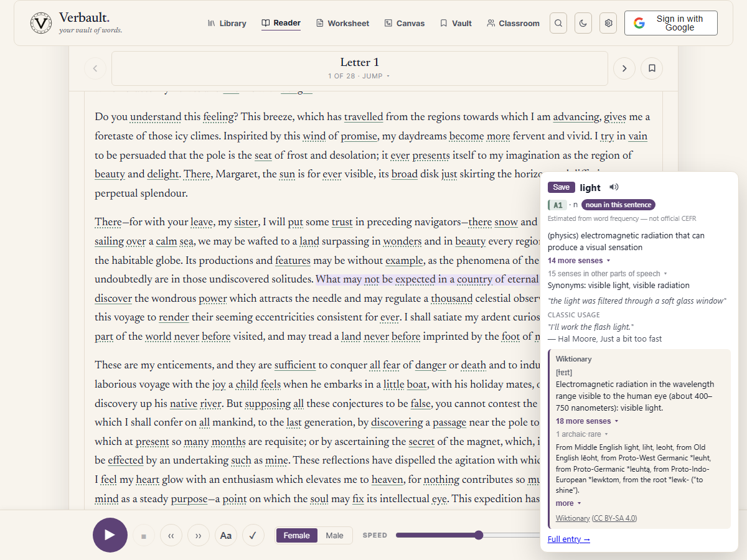Play pronunciation speaker for light
747x560 pixels.
click(x=614, y=187)
